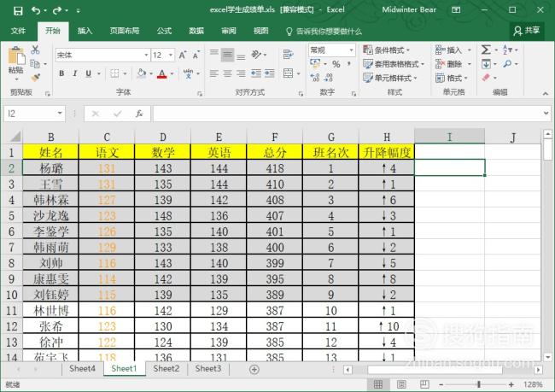
Task: Open the Conditional Formatting dropdown
Action: tap(387, 50)
